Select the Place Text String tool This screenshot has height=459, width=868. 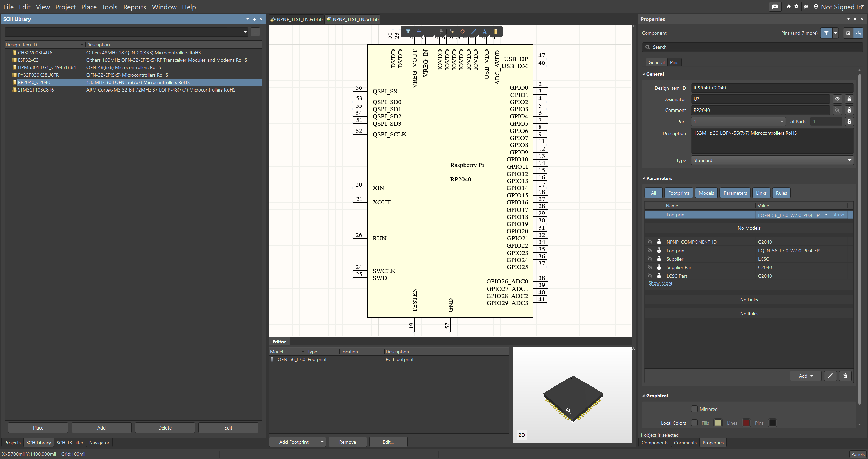coord(485,32)
